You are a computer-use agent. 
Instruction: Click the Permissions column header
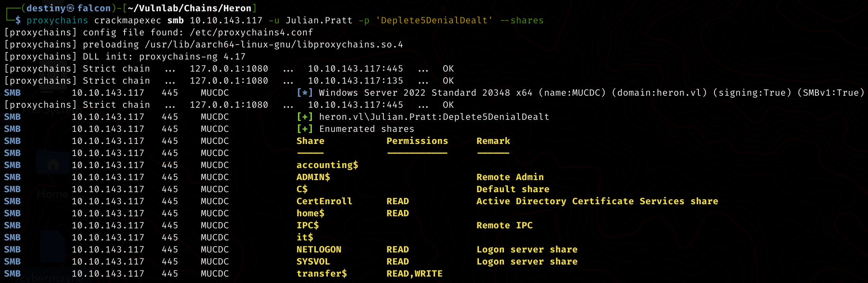click(x=417, y=141)
